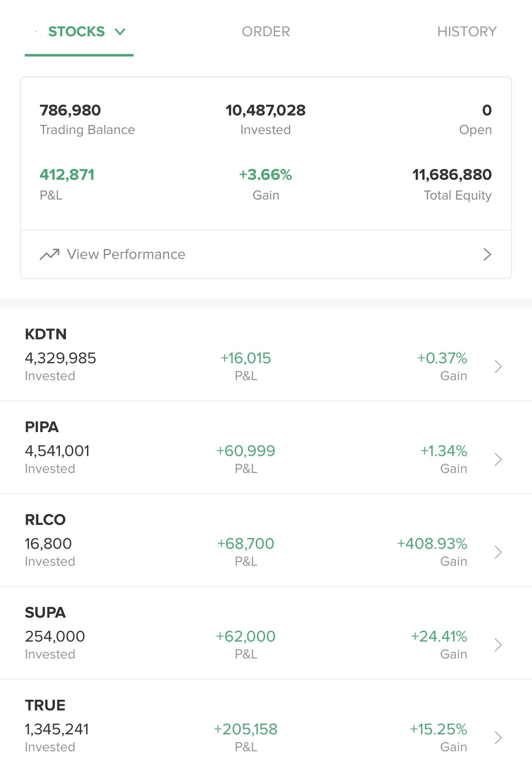Click the trending chart icon beside View Performance
The width and height of the screenshot is (532, 776).
49,254
